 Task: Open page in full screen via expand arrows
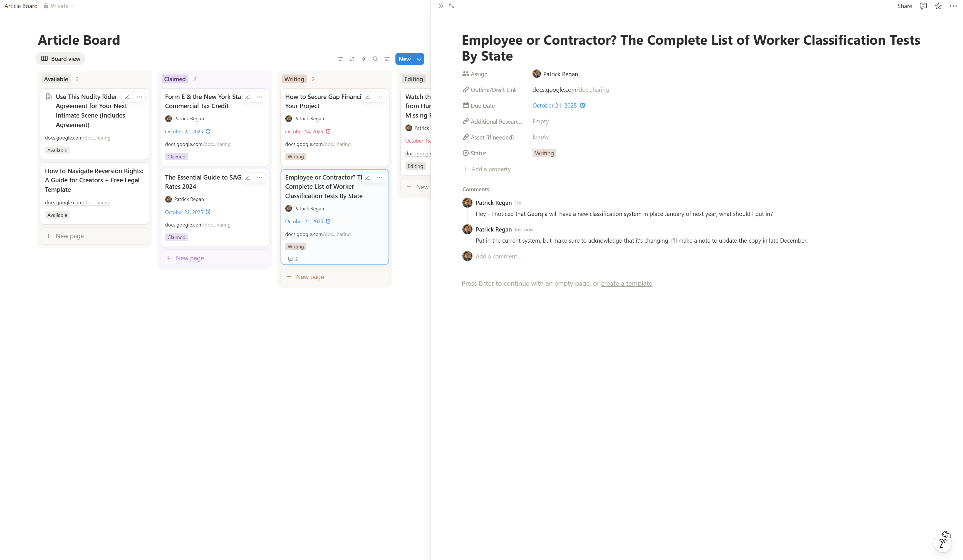coord(452,6)
